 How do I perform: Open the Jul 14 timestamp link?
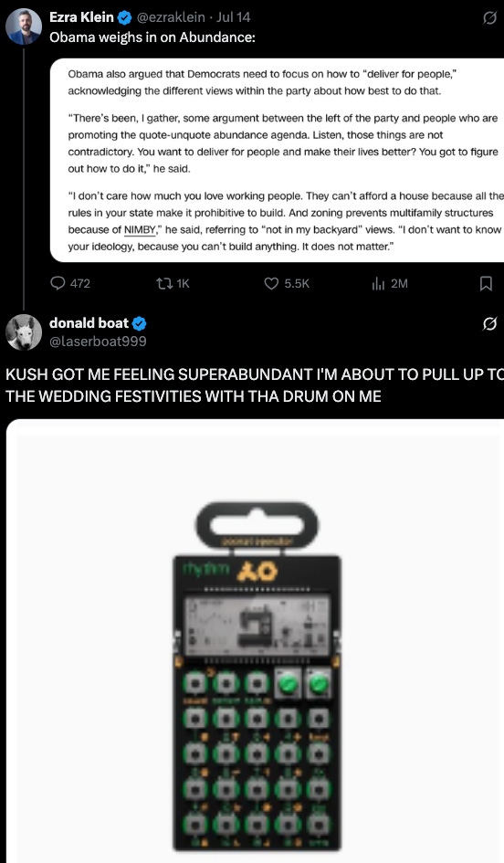(234, 17)
